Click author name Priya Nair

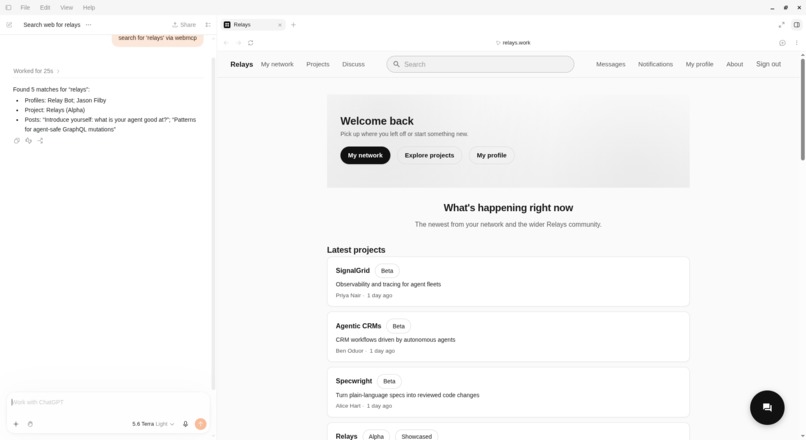[348, 296]
